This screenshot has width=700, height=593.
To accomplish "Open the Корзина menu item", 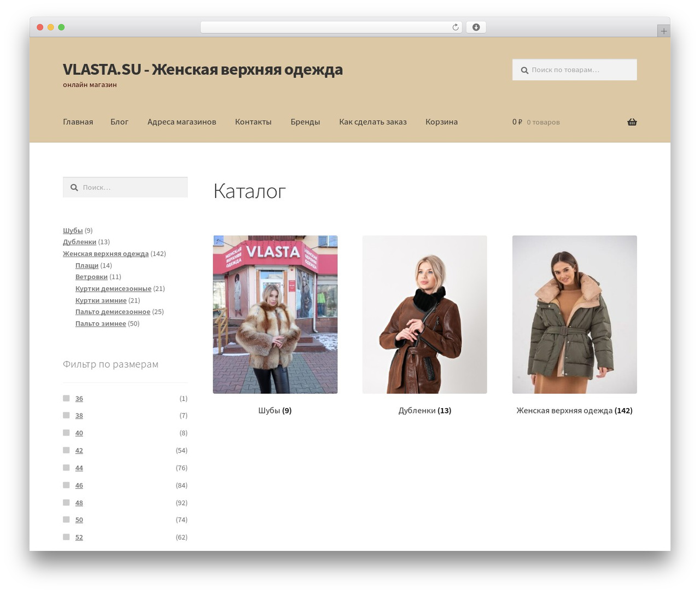I will point(441,122).
